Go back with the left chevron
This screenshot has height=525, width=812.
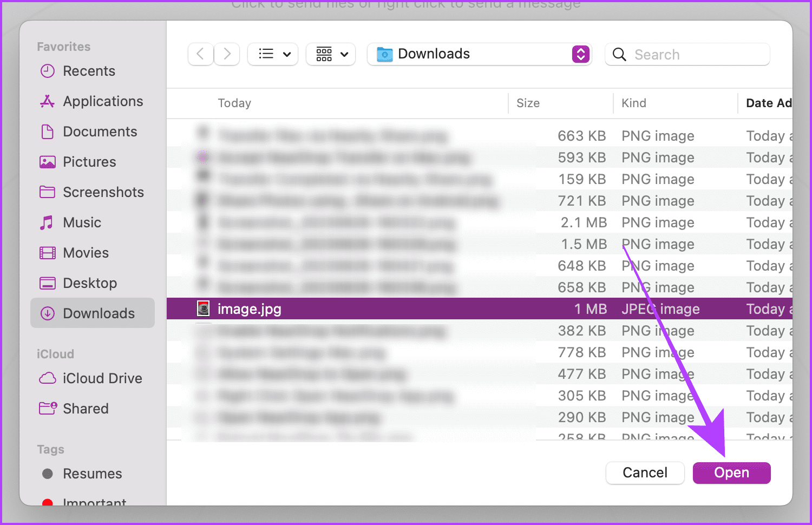pos(200,54)
